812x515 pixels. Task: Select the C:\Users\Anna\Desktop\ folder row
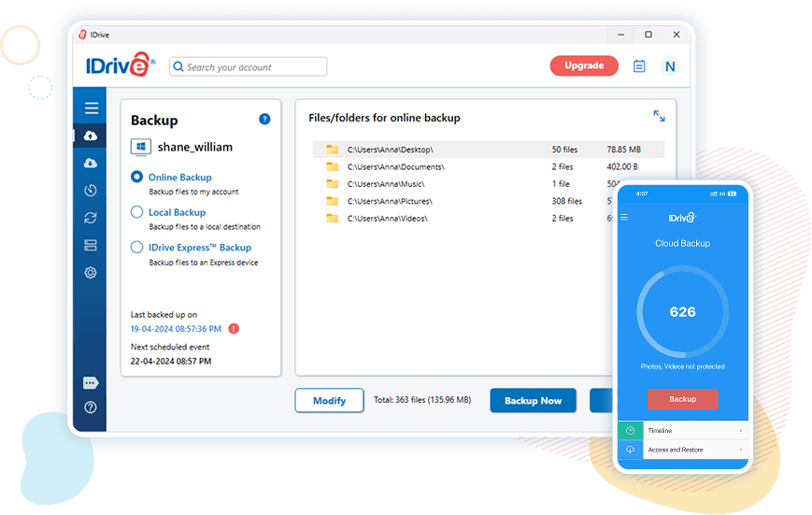(x=489, y=150)
